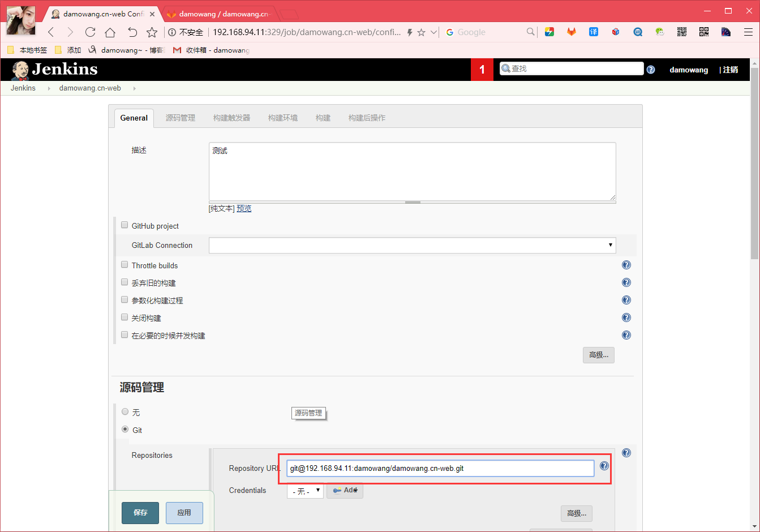Open help for 关闭构建

(x=626, y=318)
